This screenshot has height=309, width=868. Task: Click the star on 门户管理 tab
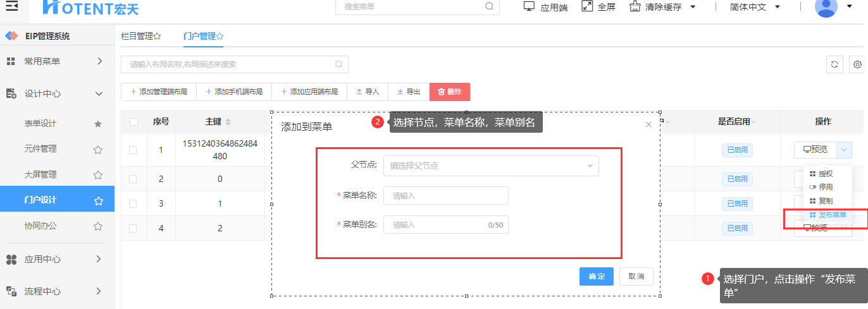tap(220, 37)
